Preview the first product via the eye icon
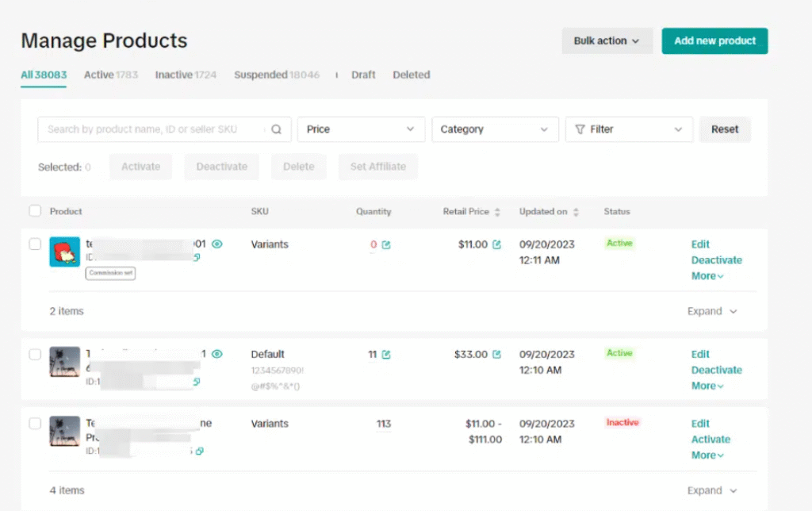The width and height of the screenshot is (812, 511). point(216,244)
